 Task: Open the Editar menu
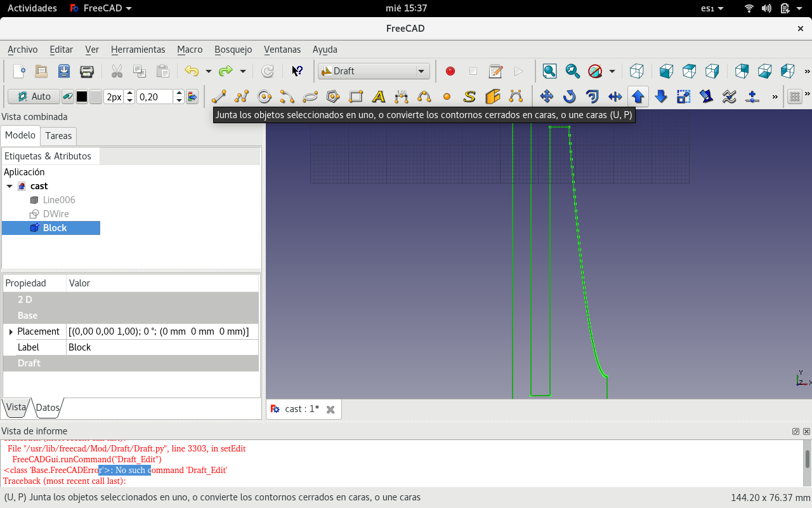(x=62, y=50)
